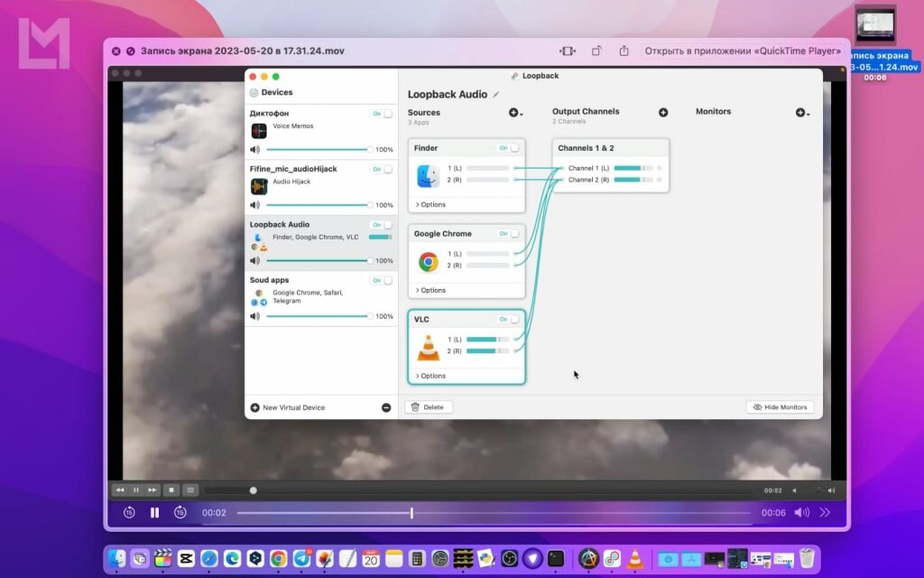Open the Trash in the Dock

point(808,558)
